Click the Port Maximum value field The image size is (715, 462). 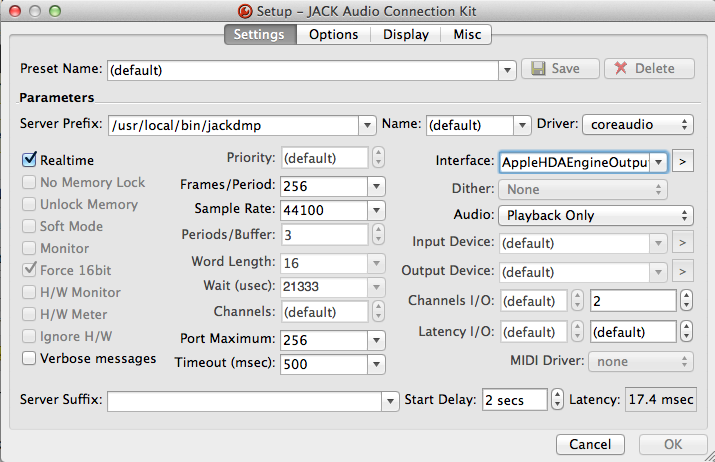pyautogui.click(x=324, y=340)
